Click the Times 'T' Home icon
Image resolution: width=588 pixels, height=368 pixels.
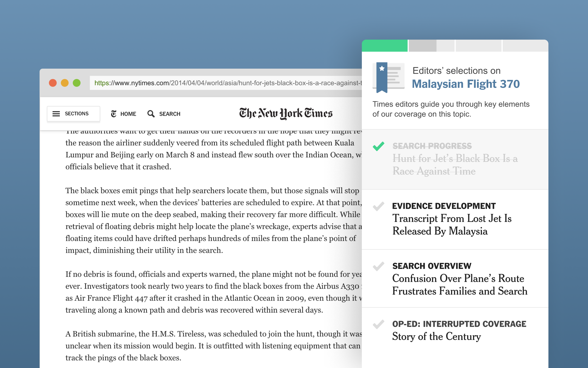click(x=114, y=114)
